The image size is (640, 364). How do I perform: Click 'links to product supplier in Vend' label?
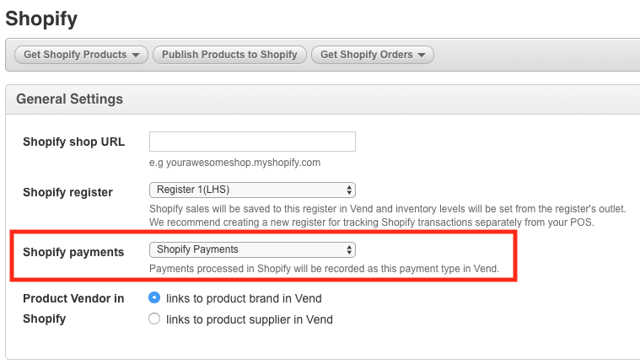249,319
